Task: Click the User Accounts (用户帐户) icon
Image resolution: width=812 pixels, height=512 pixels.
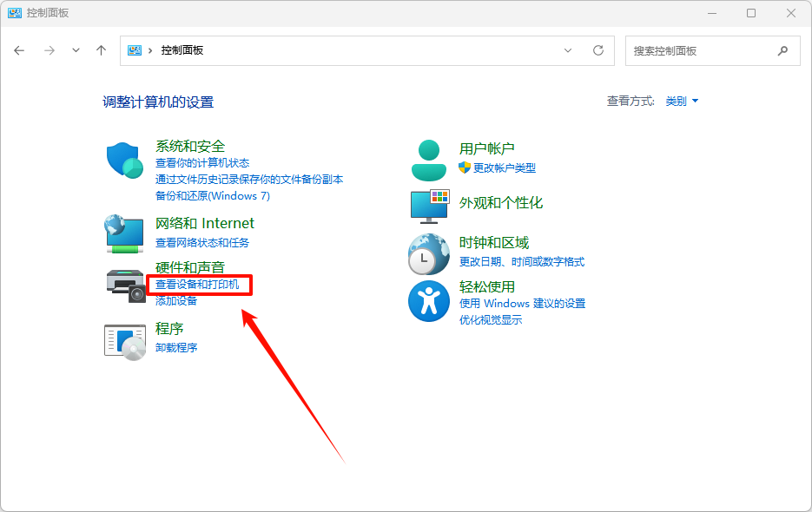Action: [x=428, y=160]
